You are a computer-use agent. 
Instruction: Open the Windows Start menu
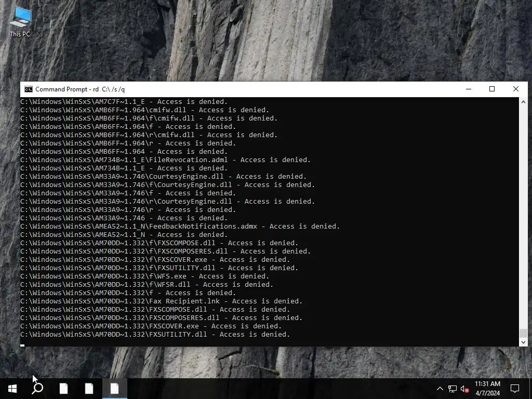[x=12, y=389]
